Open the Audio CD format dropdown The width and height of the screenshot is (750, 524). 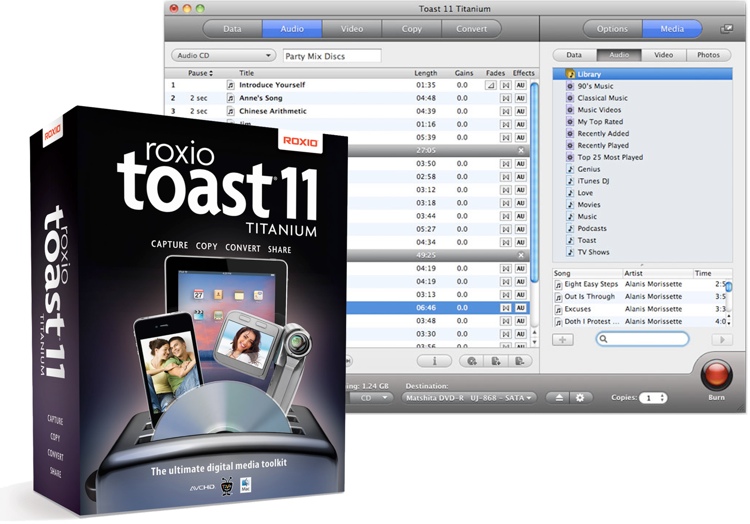223,55
